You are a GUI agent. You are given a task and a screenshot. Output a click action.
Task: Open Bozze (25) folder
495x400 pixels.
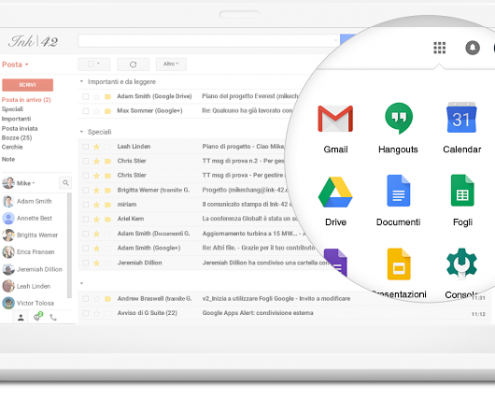17,138
